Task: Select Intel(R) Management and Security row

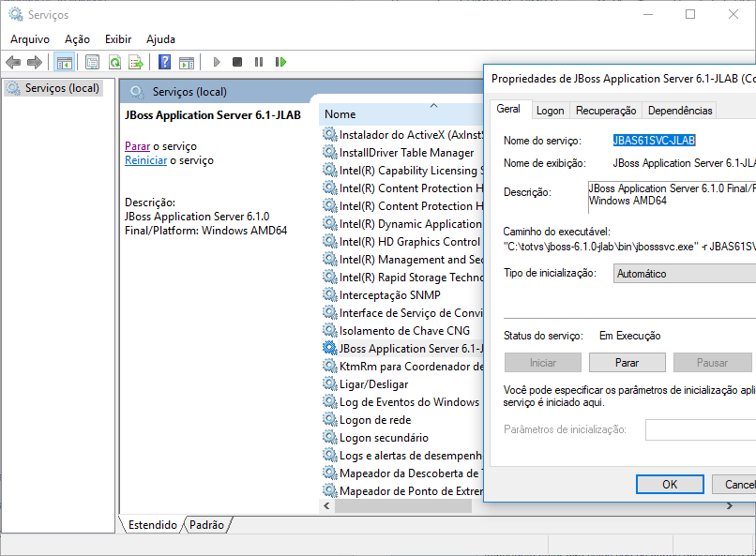Action: pos(402,260)
